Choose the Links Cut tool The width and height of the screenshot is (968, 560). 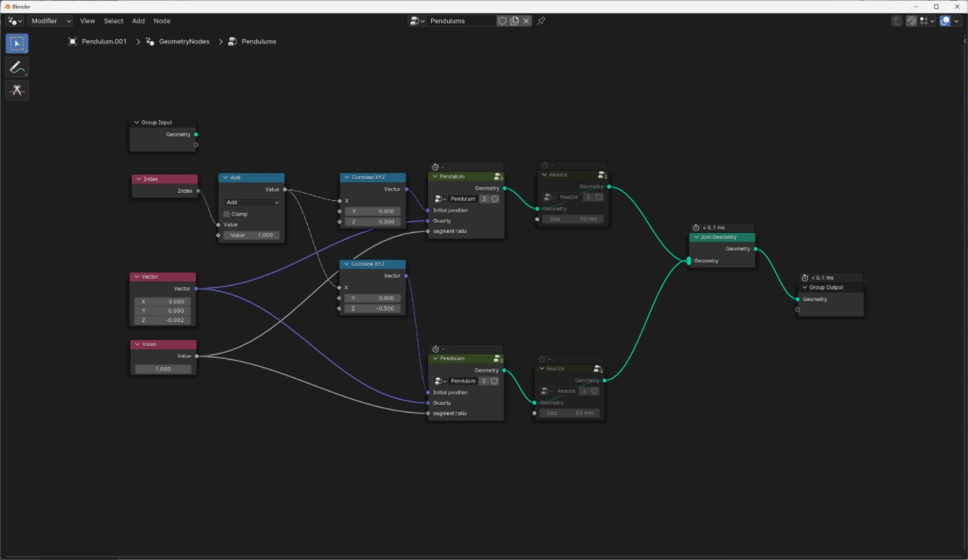tap(17, 91)
